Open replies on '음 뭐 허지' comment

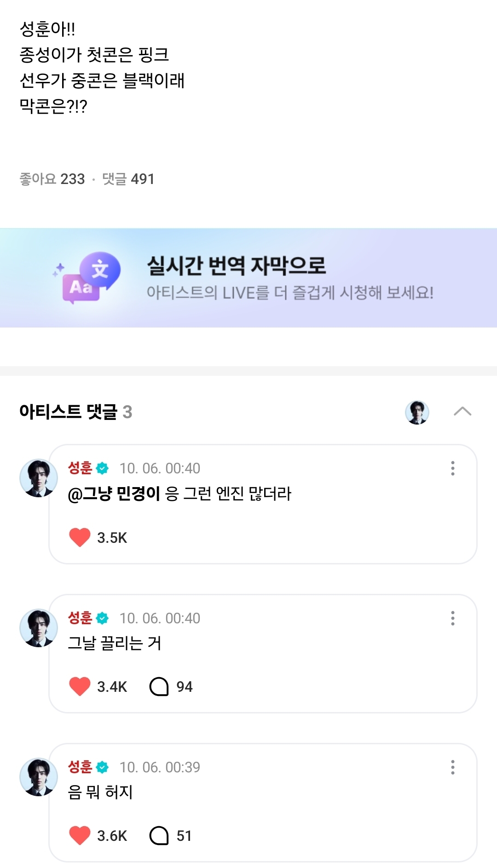[159, 835]
